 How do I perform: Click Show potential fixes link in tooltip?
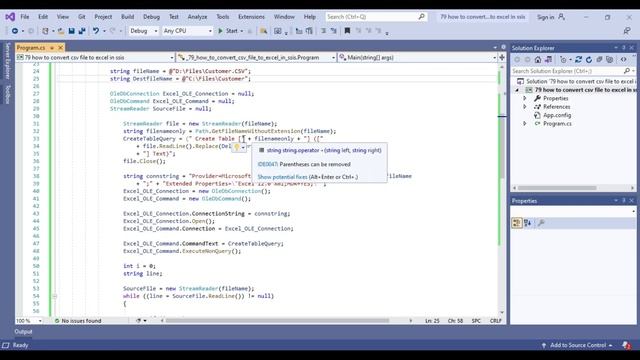(x=282, y=177)
